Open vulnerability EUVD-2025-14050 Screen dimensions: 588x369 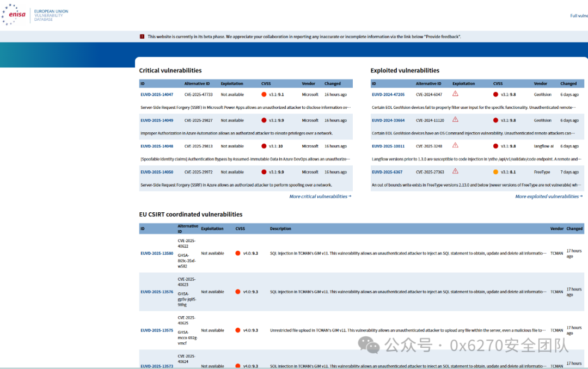157,172
